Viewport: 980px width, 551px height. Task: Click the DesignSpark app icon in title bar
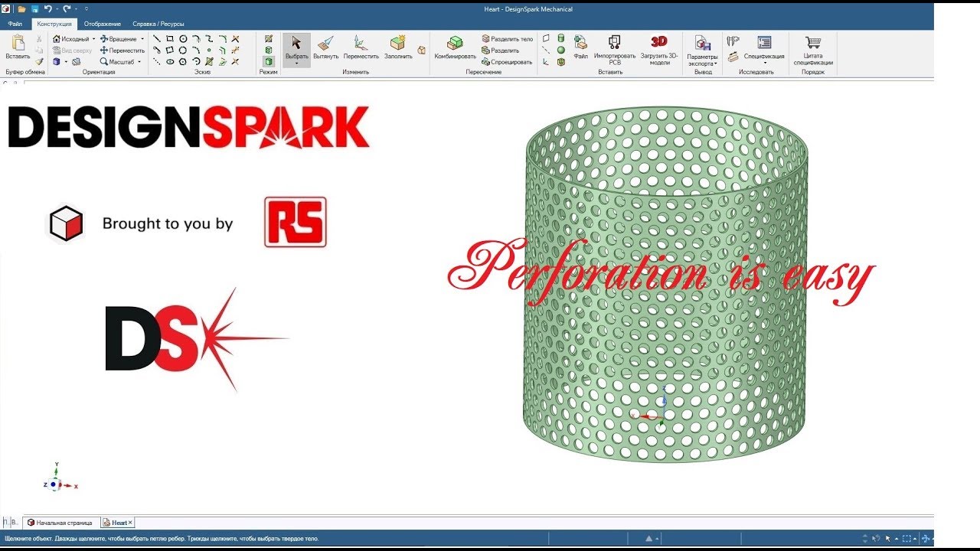(x=6, y=9)
